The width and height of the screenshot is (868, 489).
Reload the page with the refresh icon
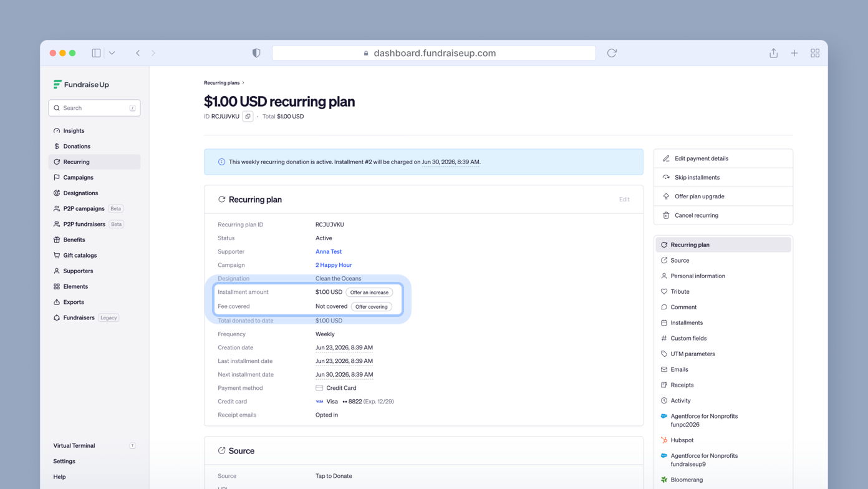point(612,53)
